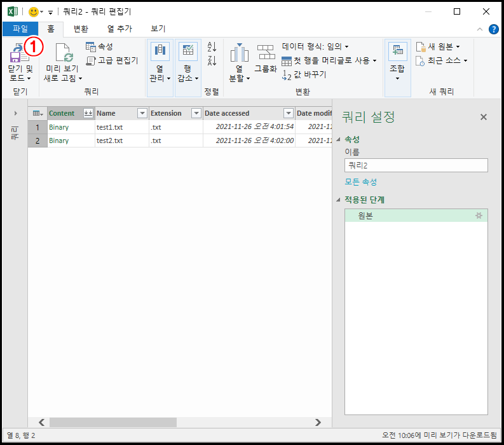This screenshot has width=504, height=445.
Task: Select the test1.txt cell
Action: pyautogui.click(x=122, y=127)
